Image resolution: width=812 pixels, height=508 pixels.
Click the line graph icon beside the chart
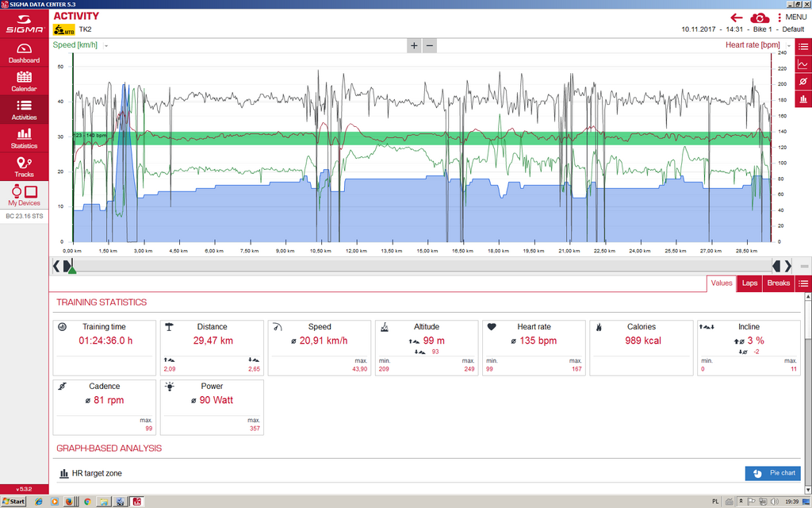point(802,64)
